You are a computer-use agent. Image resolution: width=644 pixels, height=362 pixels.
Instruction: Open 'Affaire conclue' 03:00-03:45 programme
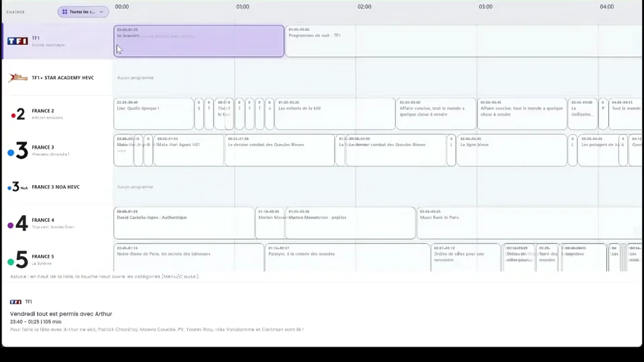click(522, 114)
